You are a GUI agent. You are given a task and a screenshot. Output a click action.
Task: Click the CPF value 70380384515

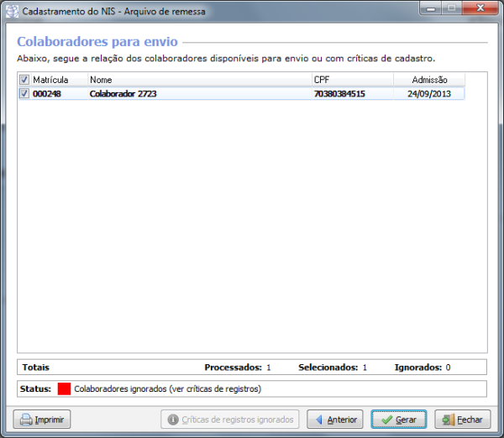click(x=339, y=94)
